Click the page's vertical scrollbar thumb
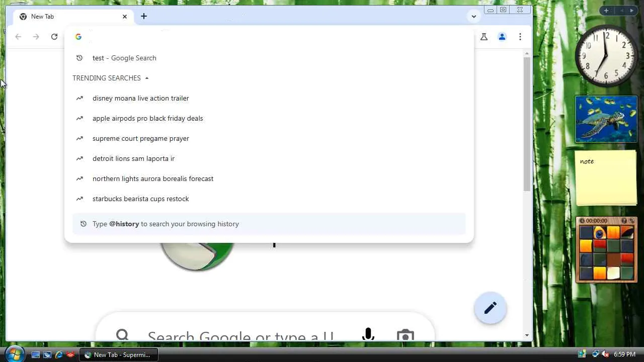 click(x=527, y=124)
